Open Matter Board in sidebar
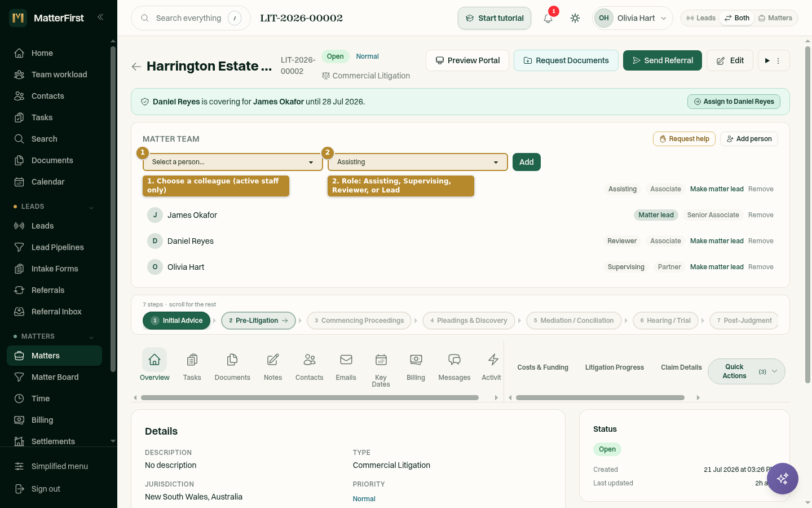 (x=54, y=377)
